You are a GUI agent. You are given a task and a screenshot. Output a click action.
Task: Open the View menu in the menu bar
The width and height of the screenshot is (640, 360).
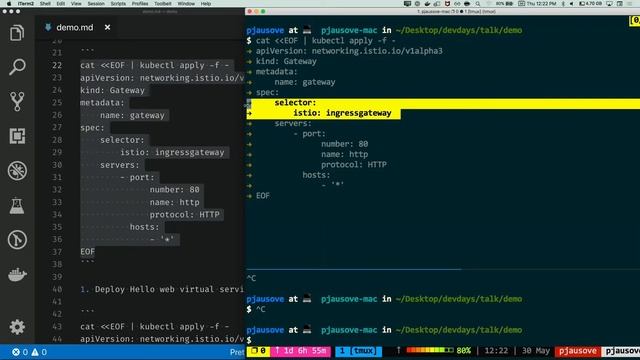(x=76, y=4)
